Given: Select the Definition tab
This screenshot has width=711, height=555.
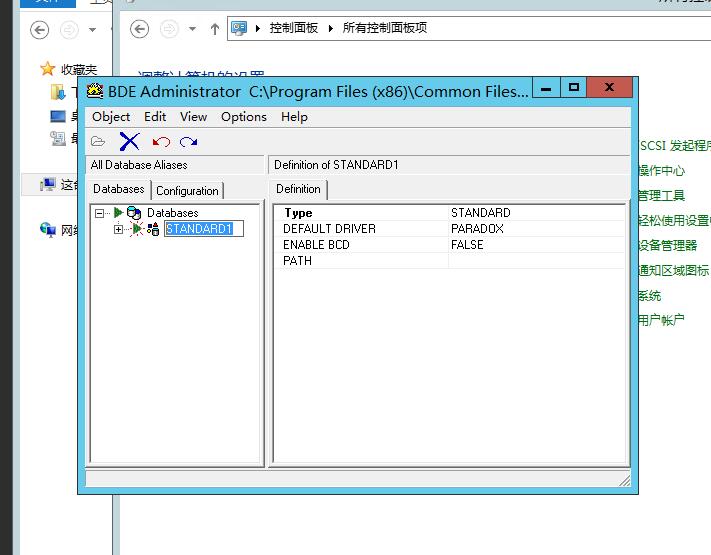Looking at the screenshot, I should point(298,189).
